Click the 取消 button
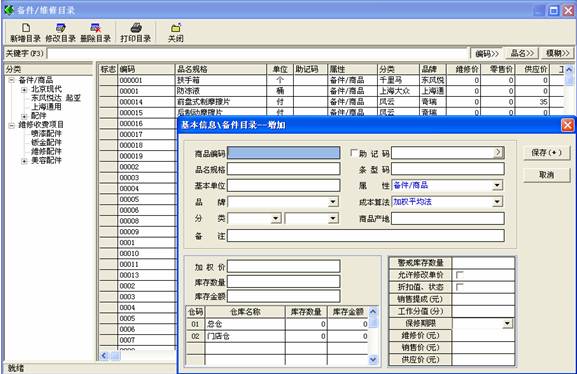This screenshot has width=577, height=374. 546,175
